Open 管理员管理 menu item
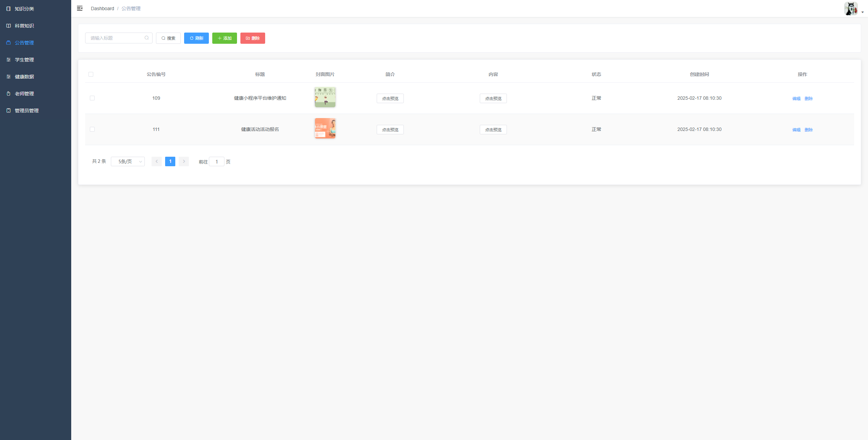Image resolution: width=868 pixels, height=440 pixels. point(36,111)
